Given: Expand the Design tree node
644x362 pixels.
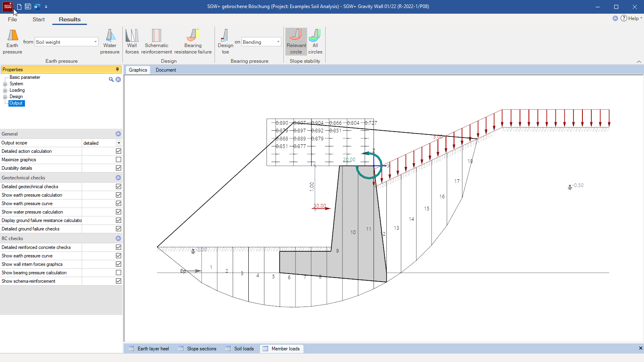Looking at the screenshot, I should [x=5, y=97].
